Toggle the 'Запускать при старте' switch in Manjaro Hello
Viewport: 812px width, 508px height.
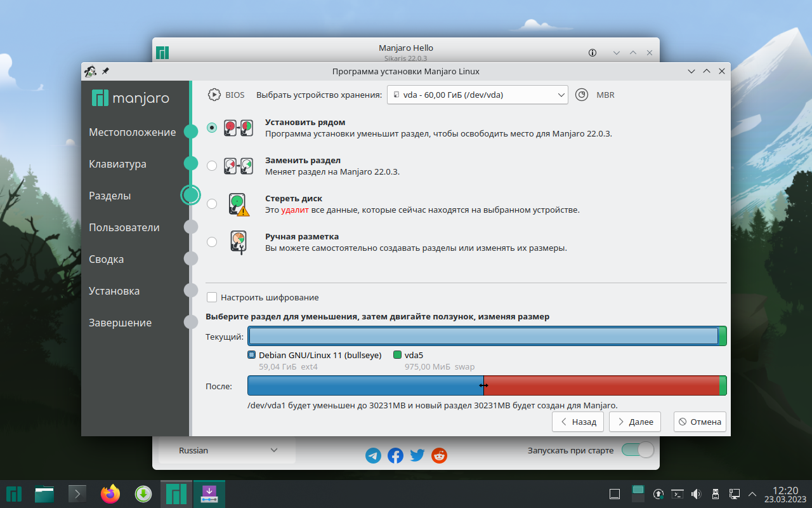[638, 450]
